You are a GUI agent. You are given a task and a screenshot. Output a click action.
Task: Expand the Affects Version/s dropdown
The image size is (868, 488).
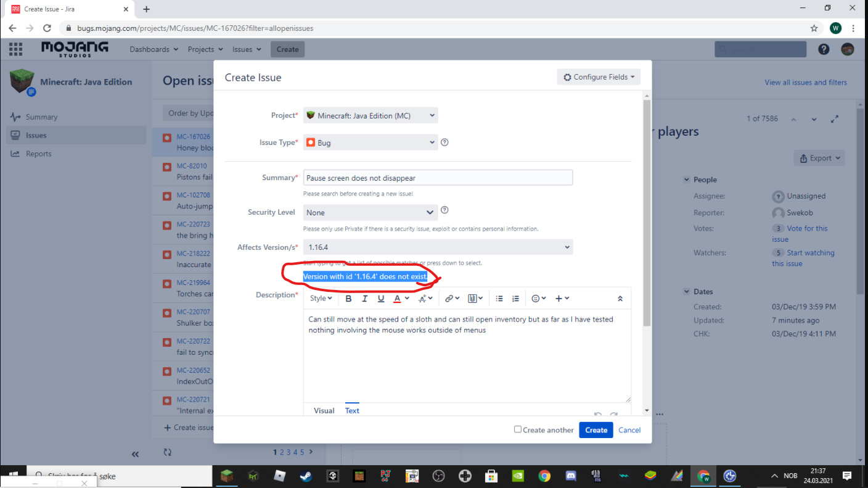click(567, 247)
